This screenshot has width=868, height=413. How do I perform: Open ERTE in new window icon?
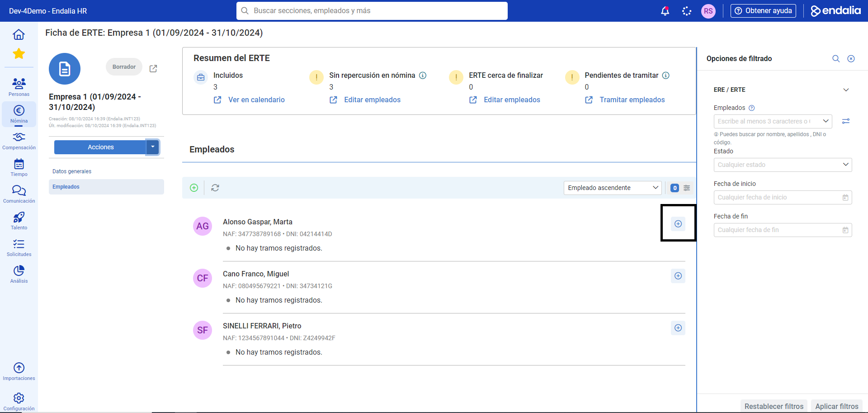[153, 68]
